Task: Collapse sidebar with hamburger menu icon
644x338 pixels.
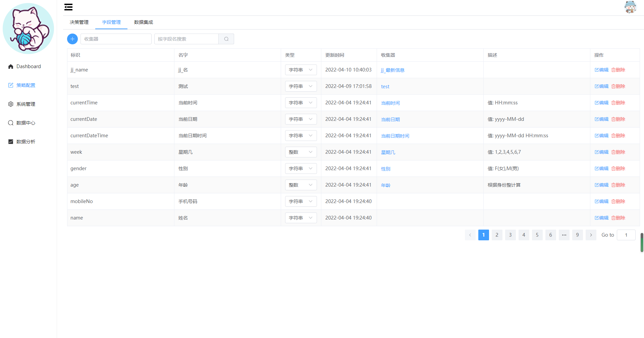Action: click(68, 7)
